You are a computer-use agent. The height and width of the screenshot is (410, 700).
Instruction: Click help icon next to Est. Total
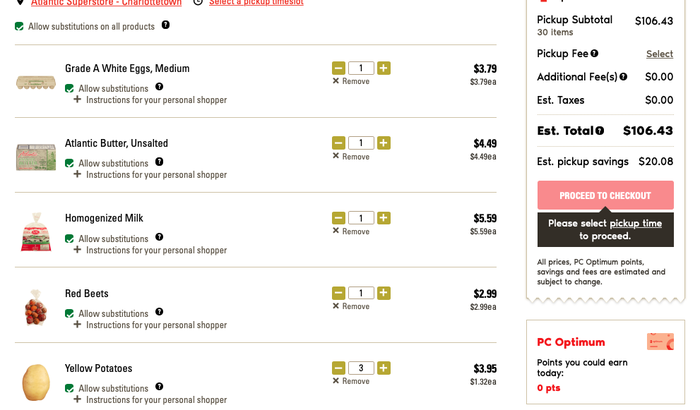tap(600, 131)
